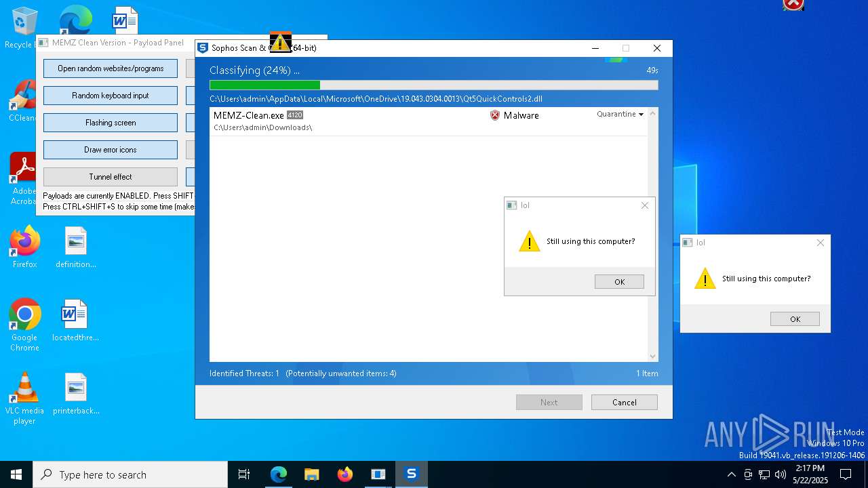This screenshot has height=488, width=868.
Task: Select the MEMZ-Clean.exe threat row
Action: click(x=429, y=121)
